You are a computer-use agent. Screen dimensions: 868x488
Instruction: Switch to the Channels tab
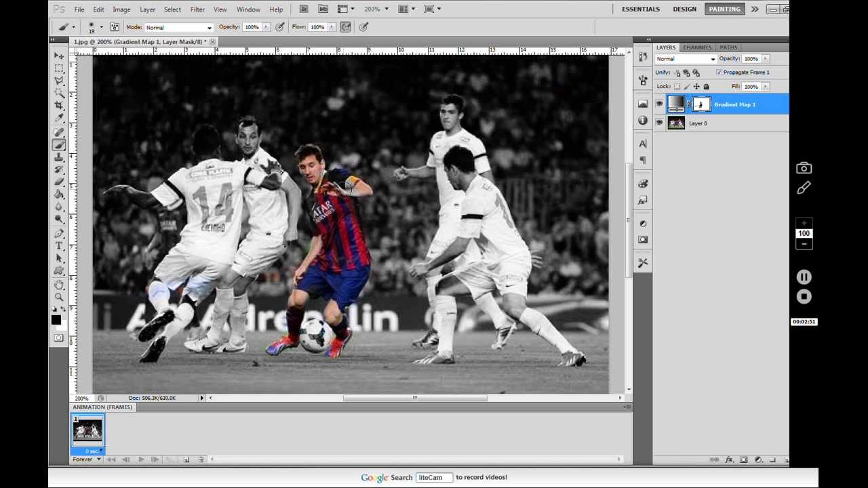click(x=697, y=47)
